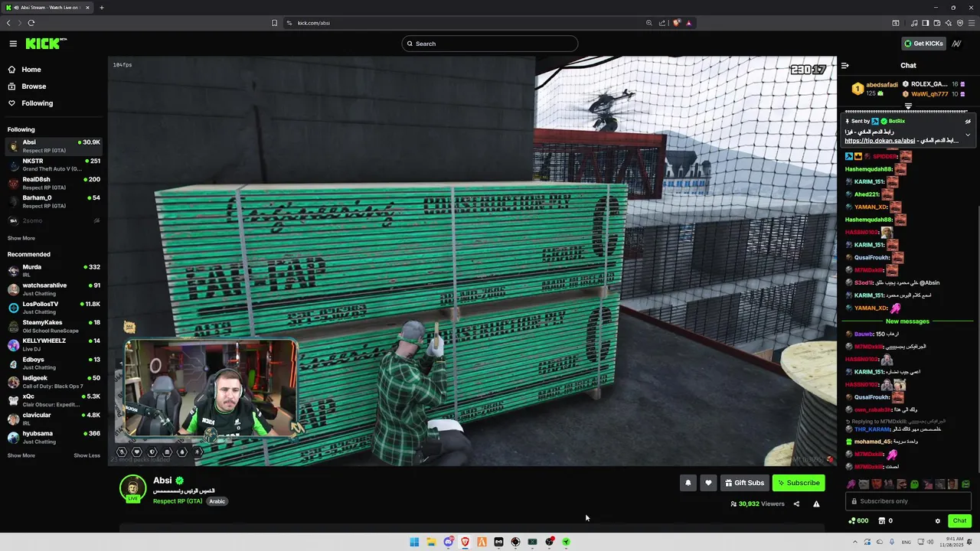Open KELLYWHEELZ channel in Recommended
This screenshot has width=980, height=551.
pyautogui.click(x=54, y=344)
